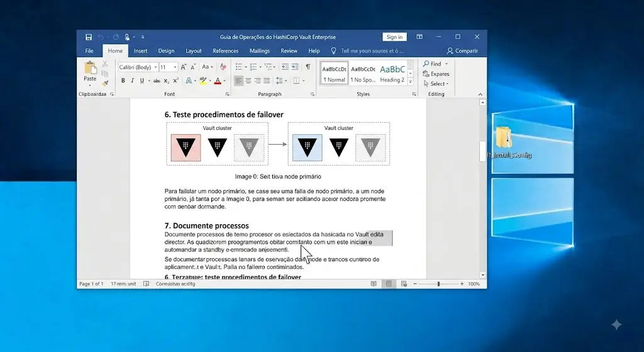Decrease paragraph indent
The height and width of the screenshot is (352, 644).
click(285, 67)
